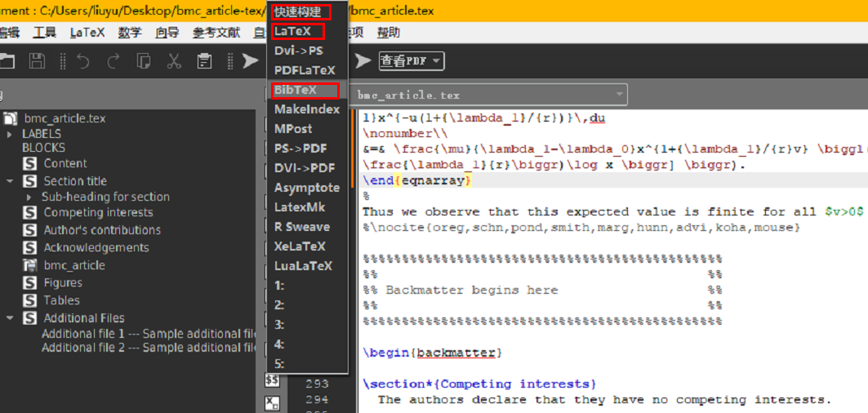The image size is (868, 413).
Task: Expand Sub-heading for section node
Action: point(29,197)
